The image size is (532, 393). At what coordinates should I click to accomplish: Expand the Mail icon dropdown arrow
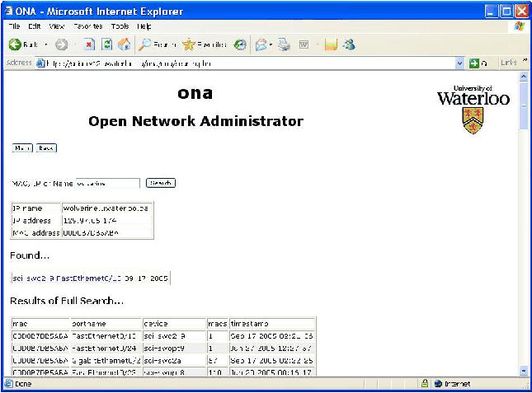pyautogui.click(x=271, y=44)
